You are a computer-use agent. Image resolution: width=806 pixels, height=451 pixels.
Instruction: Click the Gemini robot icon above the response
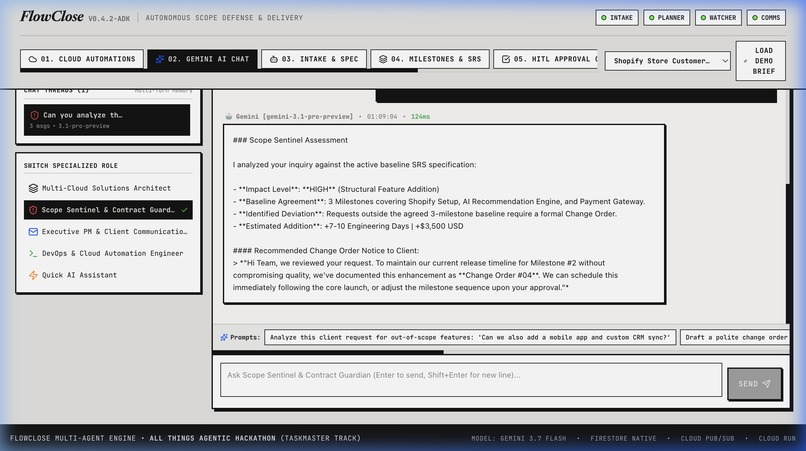[x=229, y=117]
